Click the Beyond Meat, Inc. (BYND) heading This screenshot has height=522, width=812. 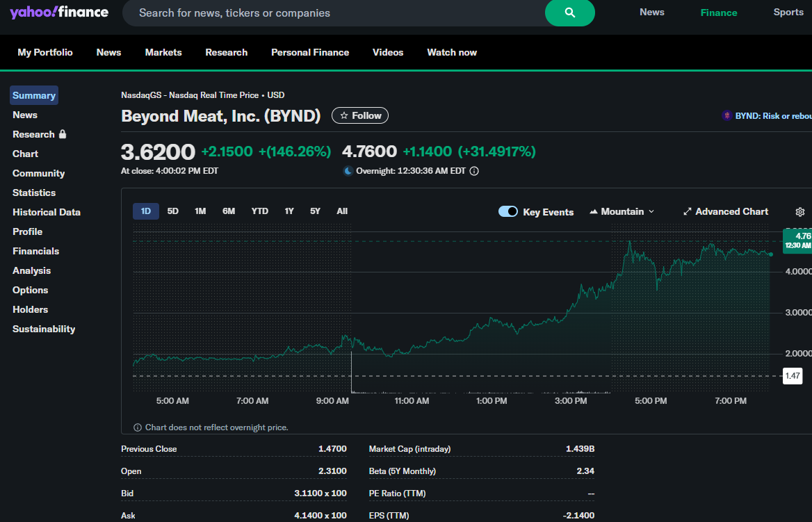click(x=220, y=116)
